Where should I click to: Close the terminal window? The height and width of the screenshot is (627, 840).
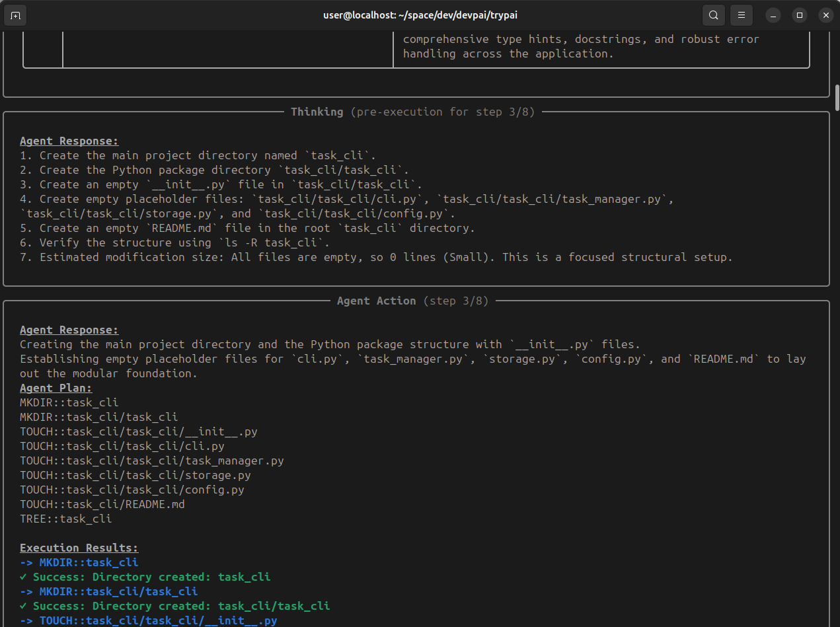(825, 15)
